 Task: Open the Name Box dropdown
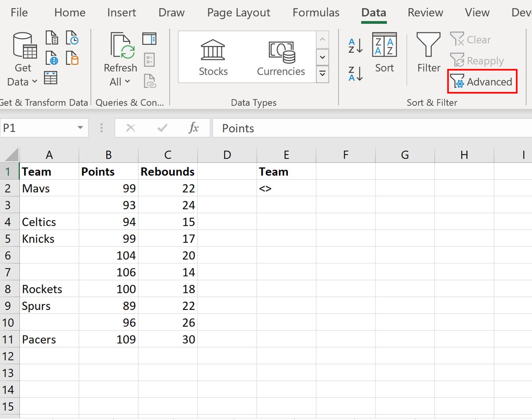point(79,128)
